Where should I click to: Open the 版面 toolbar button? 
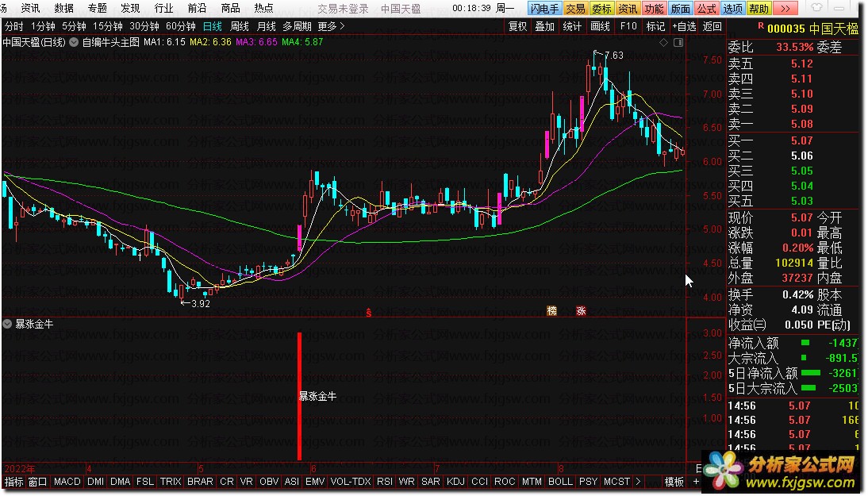[x=680, y=8]
